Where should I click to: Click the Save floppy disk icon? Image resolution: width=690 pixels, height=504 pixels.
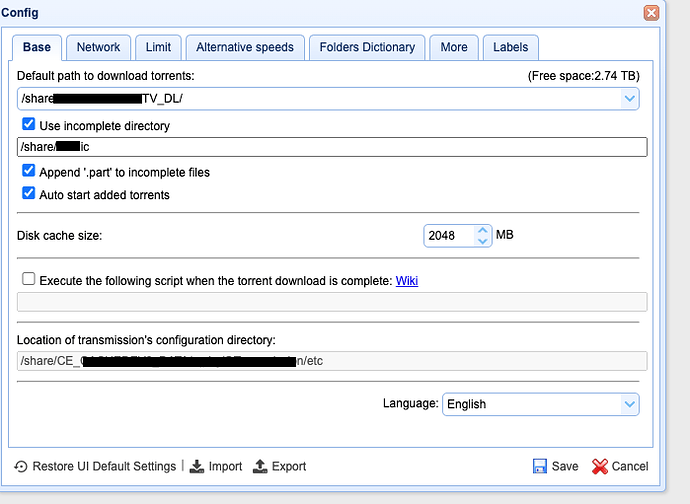(540, 467)
